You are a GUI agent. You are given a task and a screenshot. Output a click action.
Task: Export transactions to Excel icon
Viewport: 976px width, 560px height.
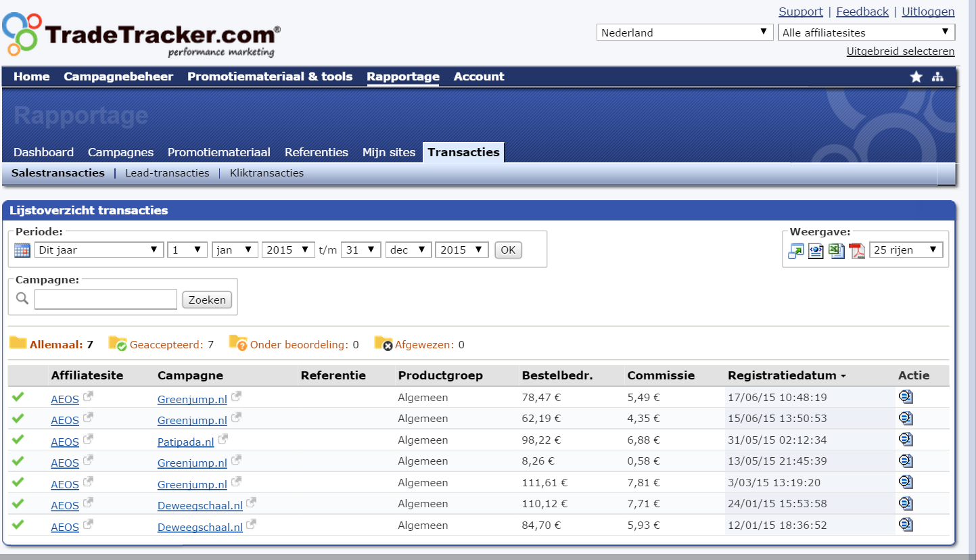(837, 251)
